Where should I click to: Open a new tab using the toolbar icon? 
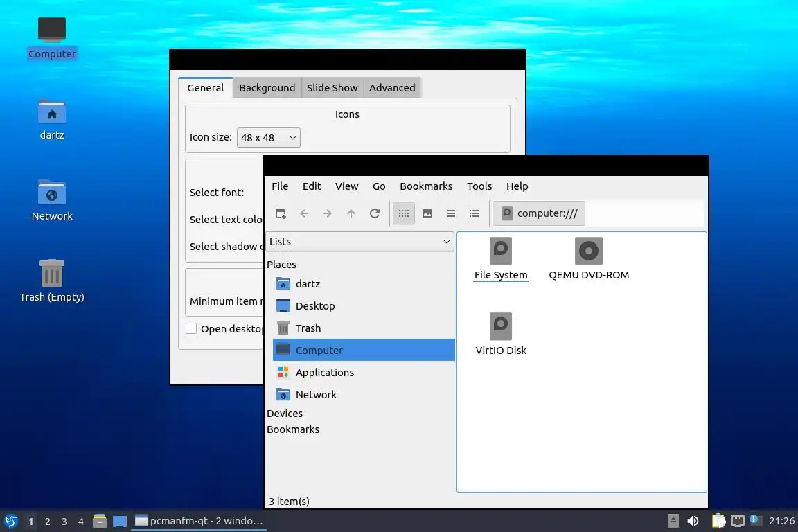(x=281, y=213)
